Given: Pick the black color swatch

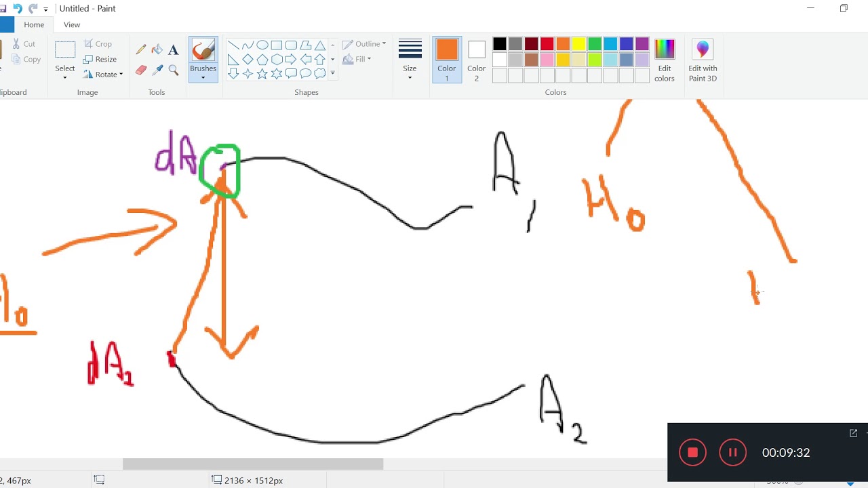Looking at the screenshot, I should (x=500, y=44).
